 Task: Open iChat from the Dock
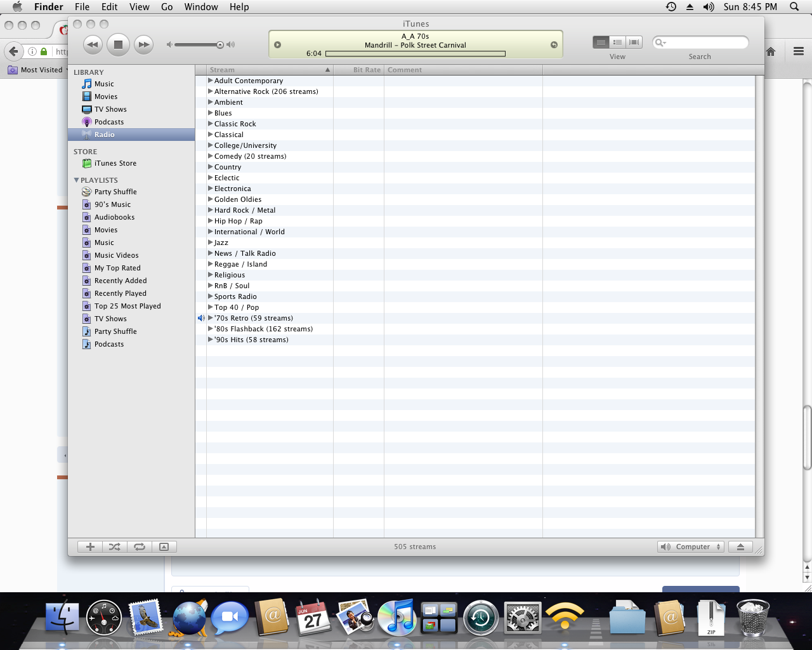pos(230,618)
